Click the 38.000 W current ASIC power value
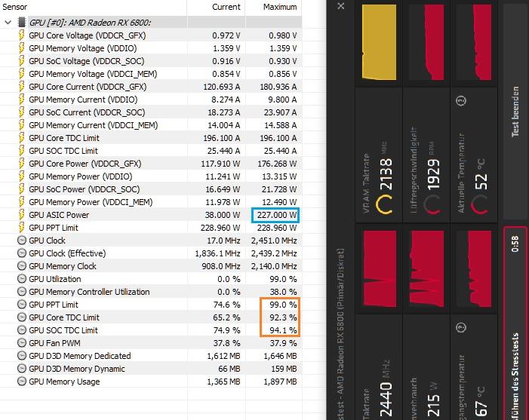This screenshot has height=420, width=529. click(223, 215)
